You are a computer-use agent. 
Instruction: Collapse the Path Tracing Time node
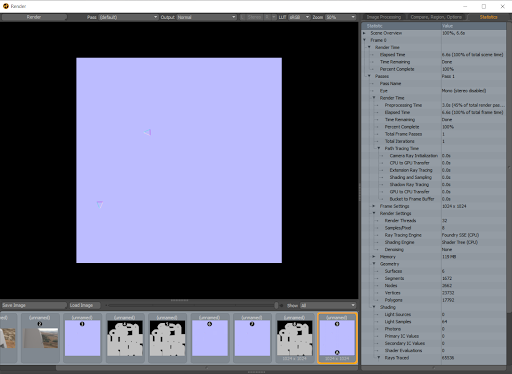point(379,148)
